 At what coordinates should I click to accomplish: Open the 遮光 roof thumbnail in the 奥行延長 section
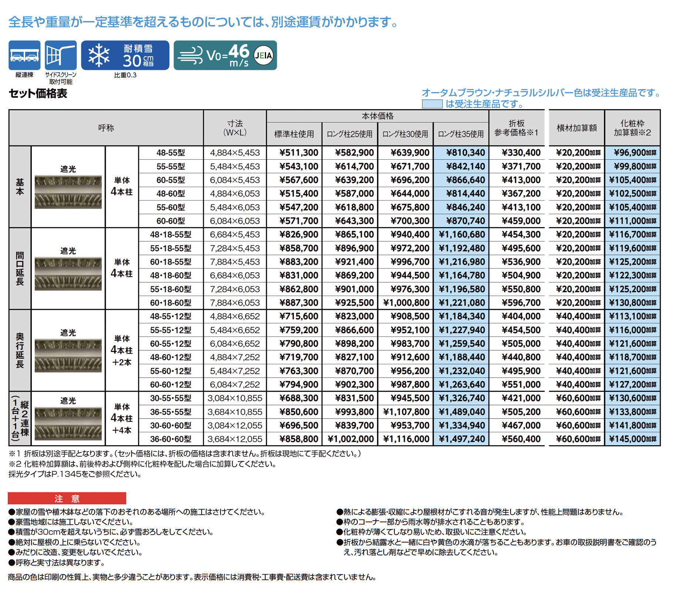[68, 355]
